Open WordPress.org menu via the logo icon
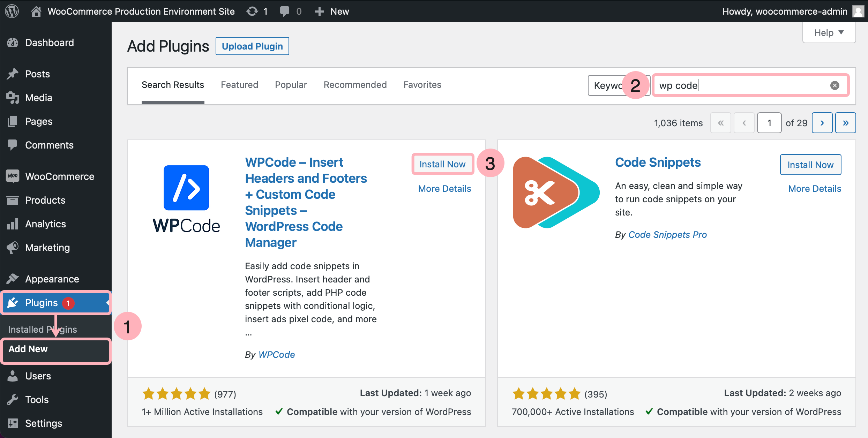The height and width of the screenshot is (438, 868). 12,11
